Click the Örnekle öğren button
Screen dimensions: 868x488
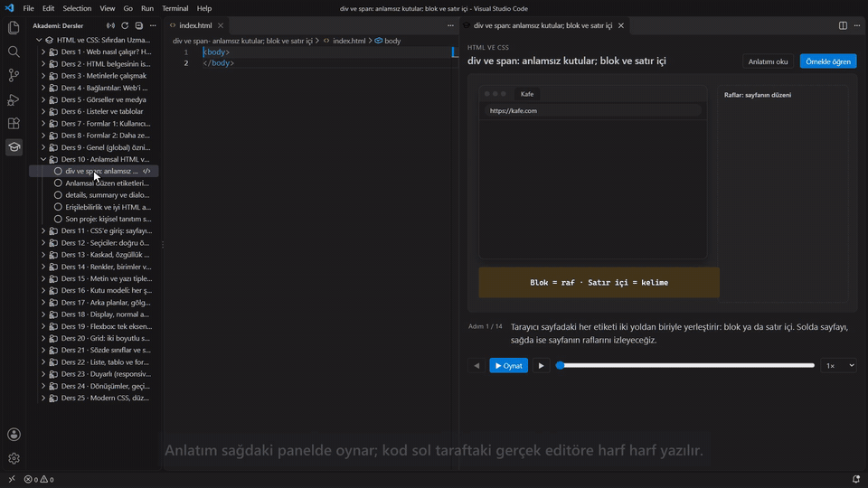pyautogui.click(x=828, y=61)
